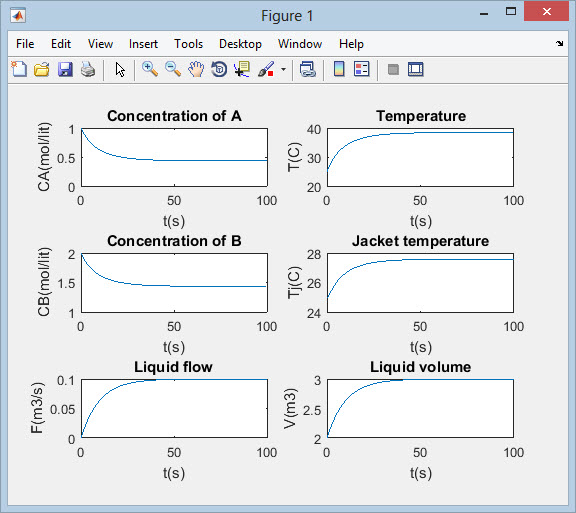Viewport: 576px width, 513px height.
Task: Insert Colorbar from toolbar
Action: (x=339, y=69)
